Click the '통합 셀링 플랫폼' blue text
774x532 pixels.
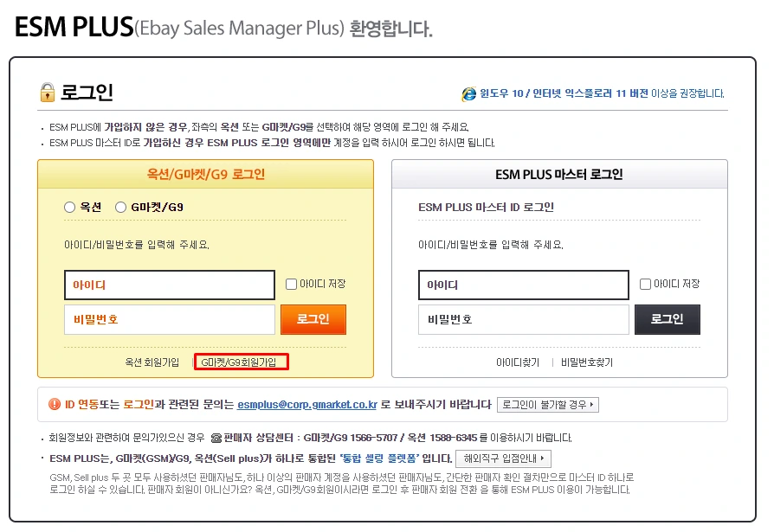pos(379,458)
